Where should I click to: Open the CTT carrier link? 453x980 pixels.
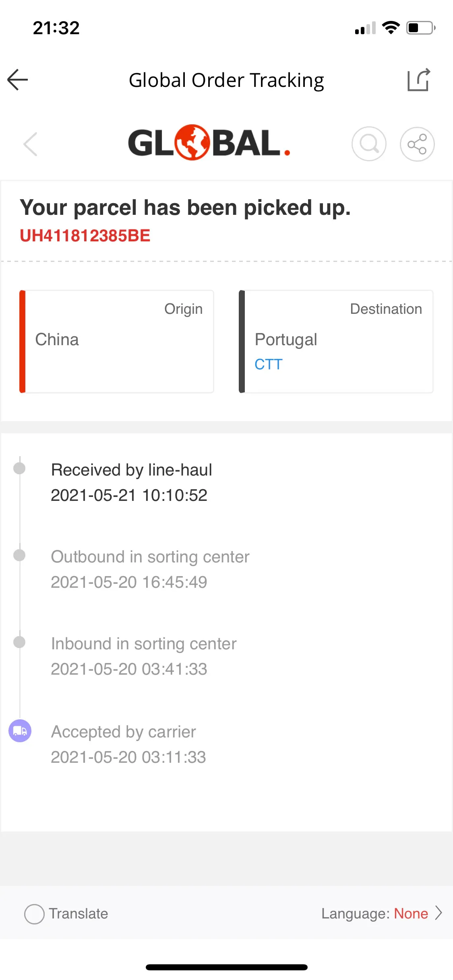click(269, 364)
